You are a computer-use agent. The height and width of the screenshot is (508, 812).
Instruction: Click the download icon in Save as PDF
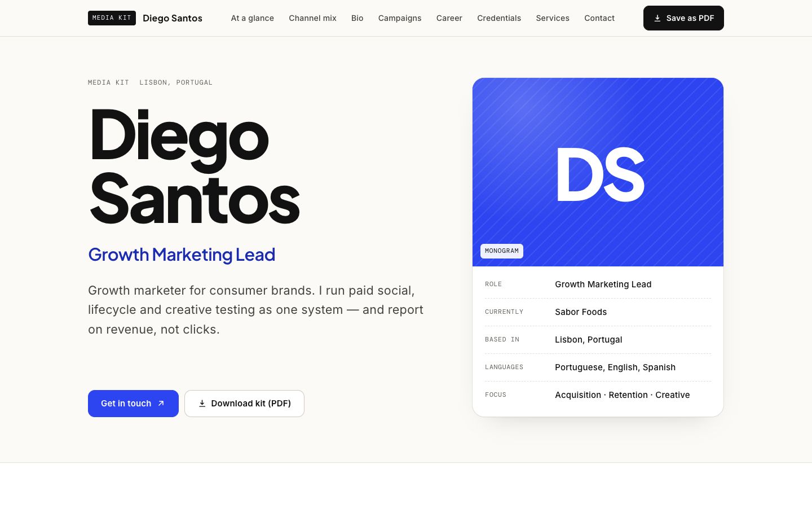click(x=657, y=18)
